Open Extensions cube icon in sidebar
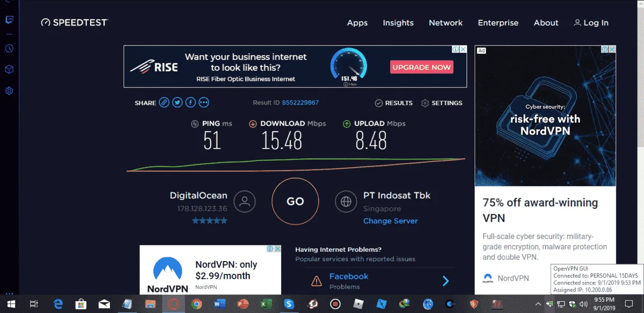Screen dimensions: 644x313 [x=9, y=70]
